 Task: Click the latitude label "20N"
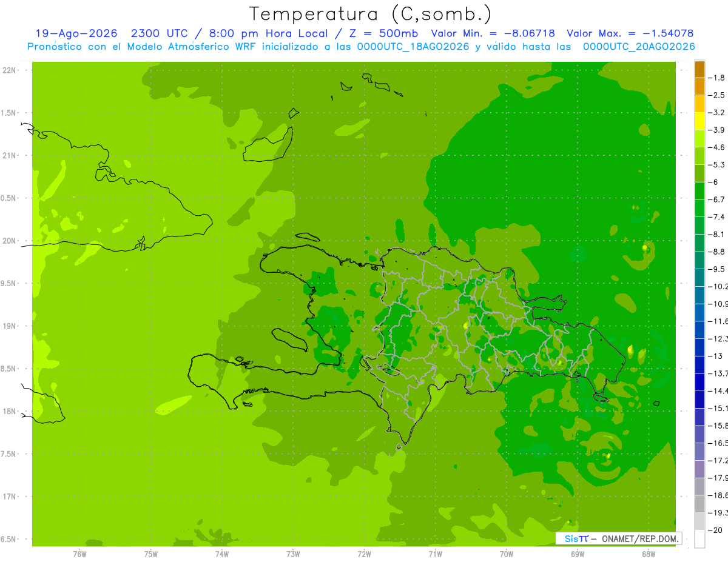10,241
